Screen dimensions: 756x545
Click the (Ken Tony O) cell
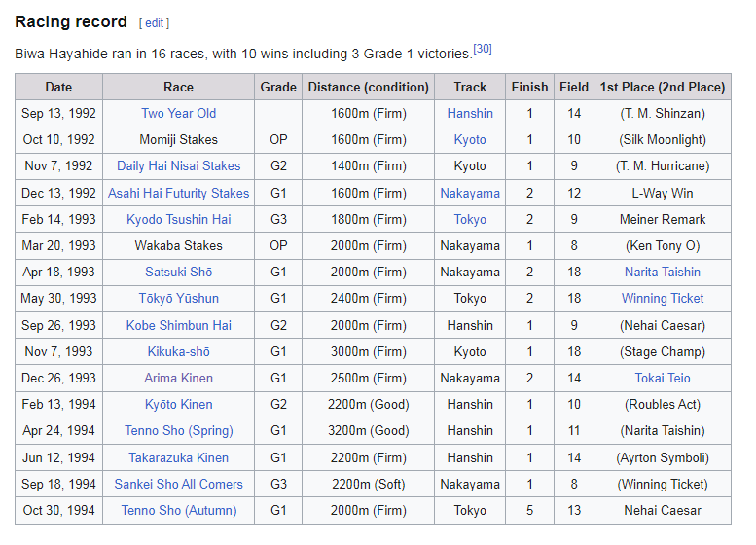click(x=663, y=246)
